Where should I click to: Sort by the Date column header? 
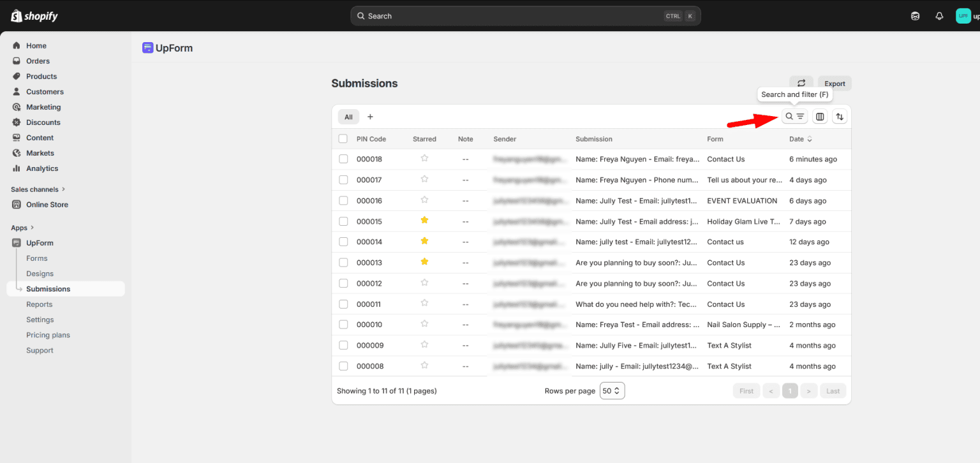[800, 139]
